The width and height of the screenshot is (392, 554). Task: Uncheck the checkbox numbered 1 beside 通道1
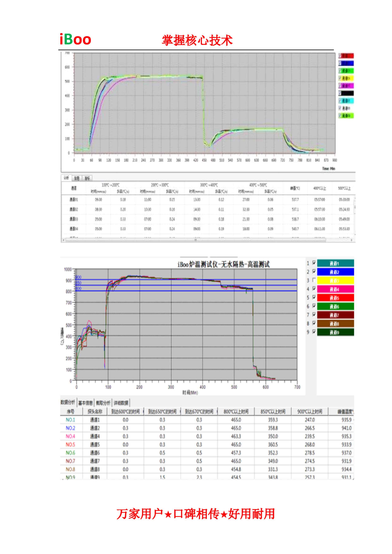click(x=314, y=263)
